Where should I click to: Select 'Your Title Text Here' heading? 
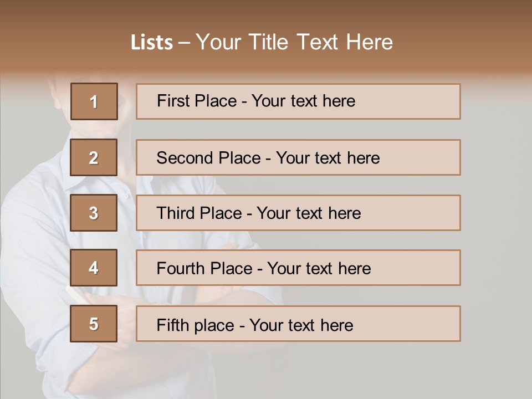(294, 42)
